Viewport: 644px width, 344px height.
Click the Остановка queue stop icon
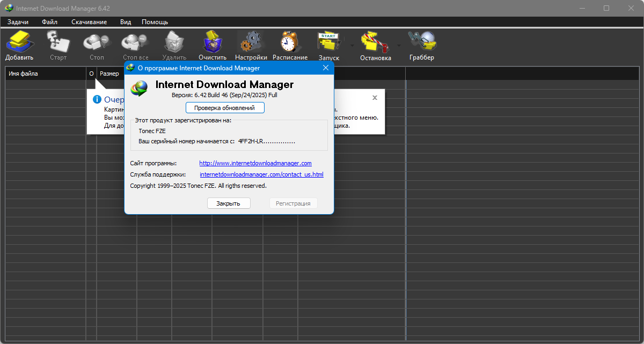375,42
